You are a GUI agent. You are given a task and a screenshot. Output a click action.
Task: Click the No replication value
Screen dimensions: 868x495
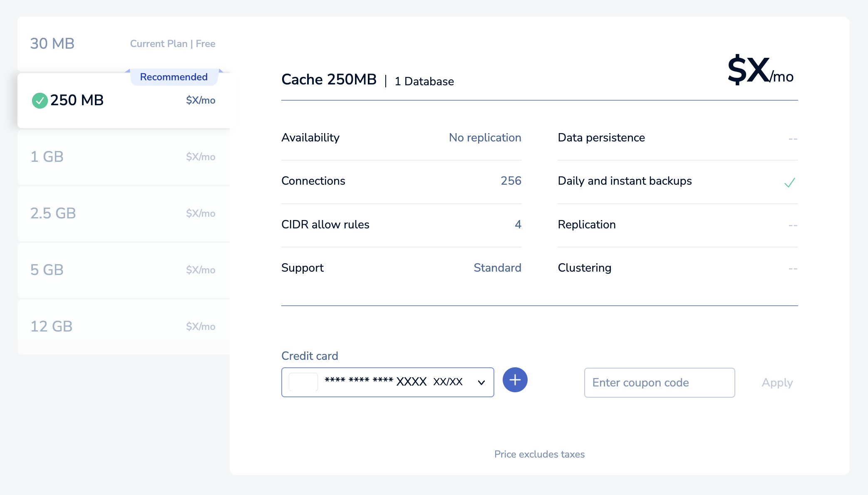click(485, 138)
